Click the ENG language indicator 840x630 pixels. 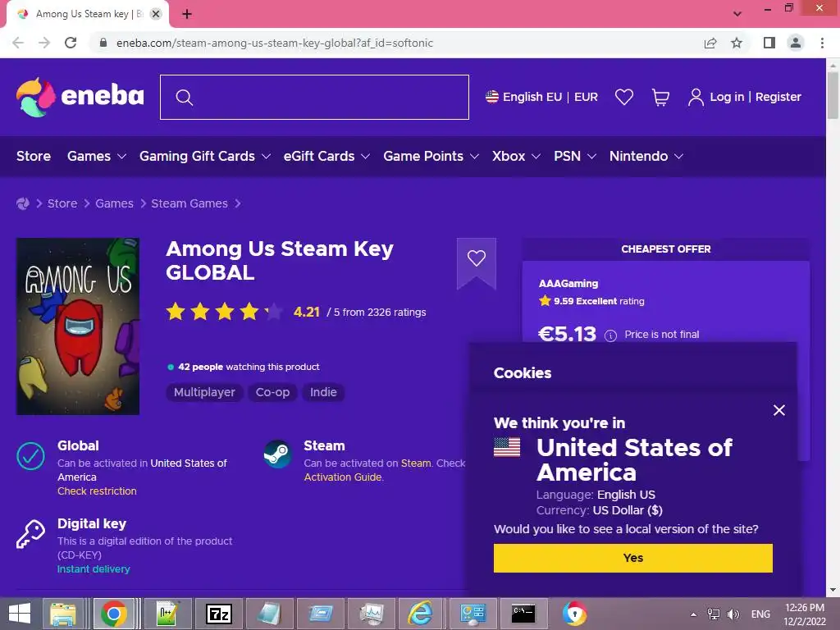(x=760, y=614)
